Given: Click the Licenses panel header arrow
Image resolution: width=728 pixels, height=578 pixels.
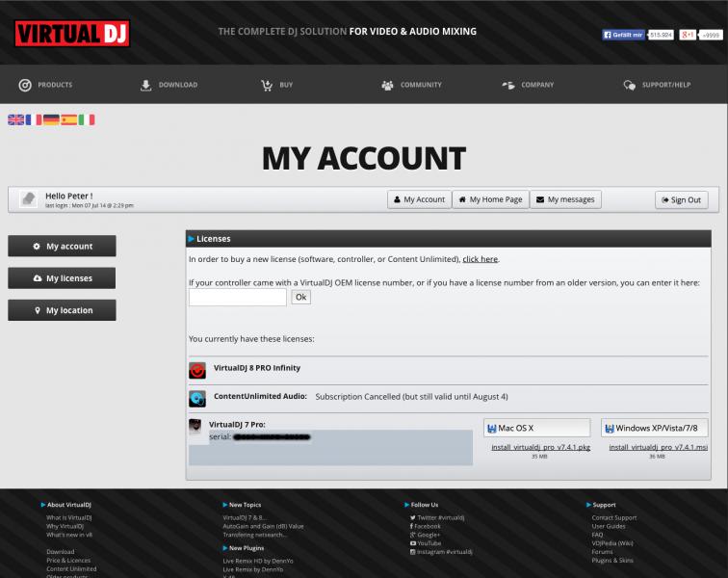Looking at the screenshot, I should coord(191,239).
